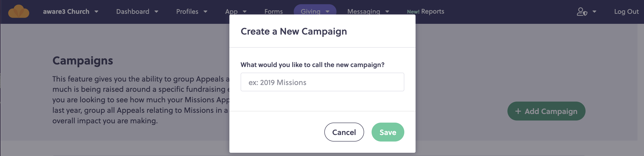Viewport: 644px width, 156px height.
Task: Expand the Profiles menu arrow
Action: (x=205, y=11)
